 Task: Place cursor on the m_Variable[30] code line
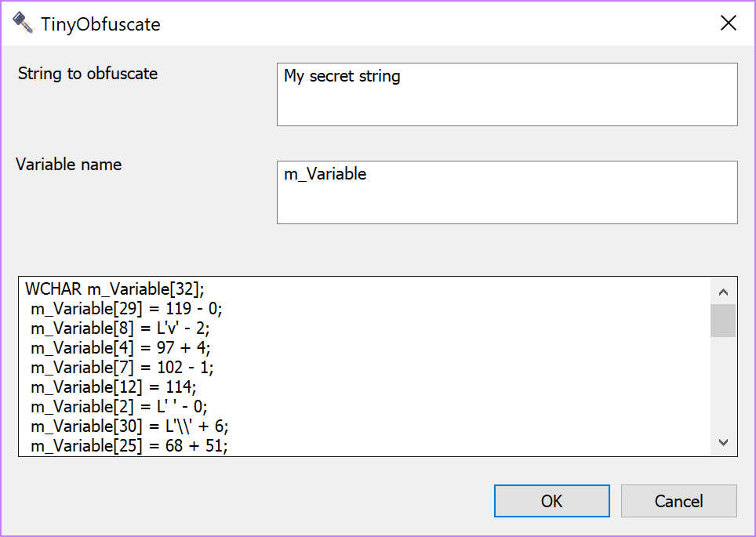(x=129, y=426)
